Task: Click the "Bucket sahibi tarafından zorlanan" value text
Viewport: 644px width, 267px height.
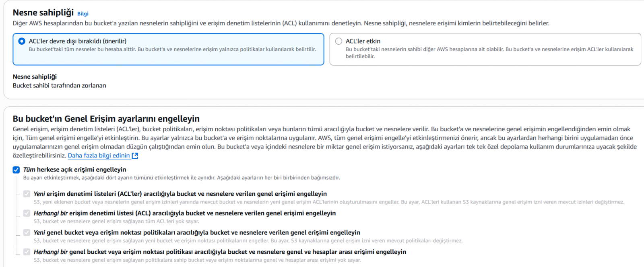Action: point(59,85)
